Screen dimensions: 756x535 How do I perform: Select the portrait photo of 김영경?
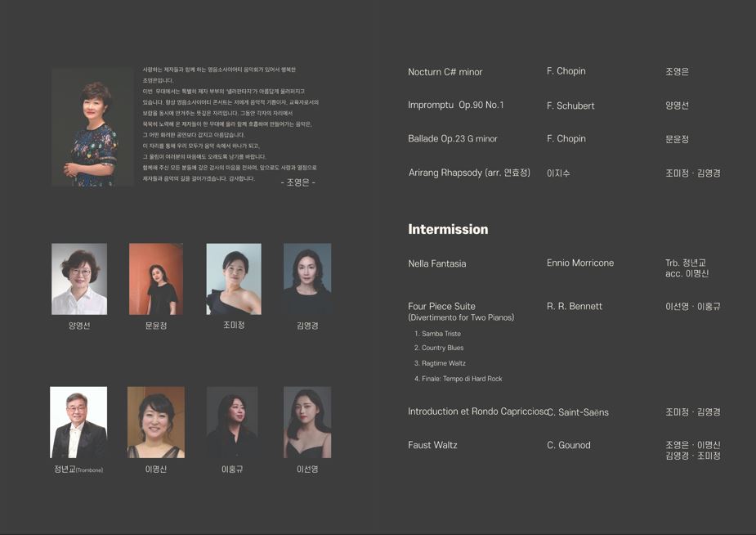307,279
